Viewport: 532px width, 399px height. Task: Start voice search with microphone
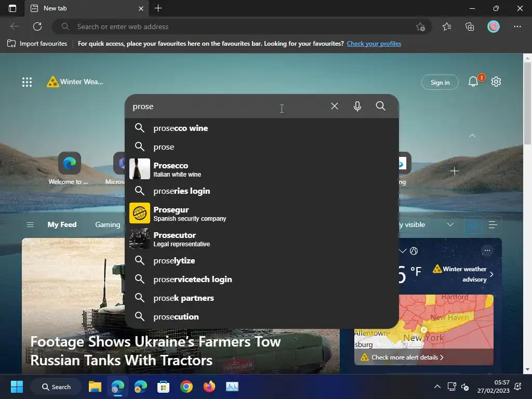tap(357, 106)
